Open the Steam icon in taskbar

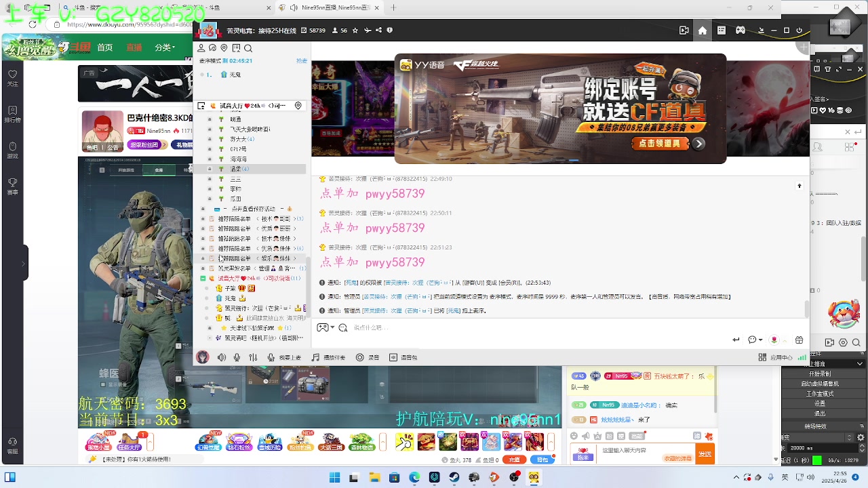click(x=454, y=478)
